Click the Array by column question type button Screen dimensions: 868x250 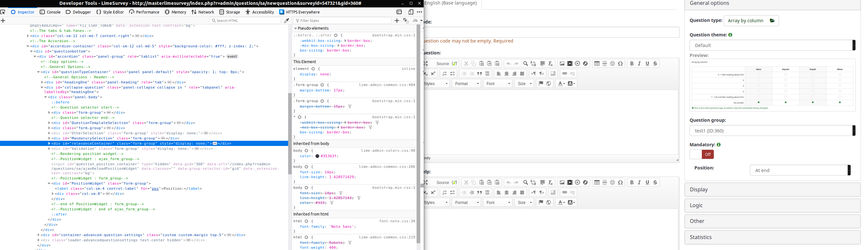[x=751, y=21]
